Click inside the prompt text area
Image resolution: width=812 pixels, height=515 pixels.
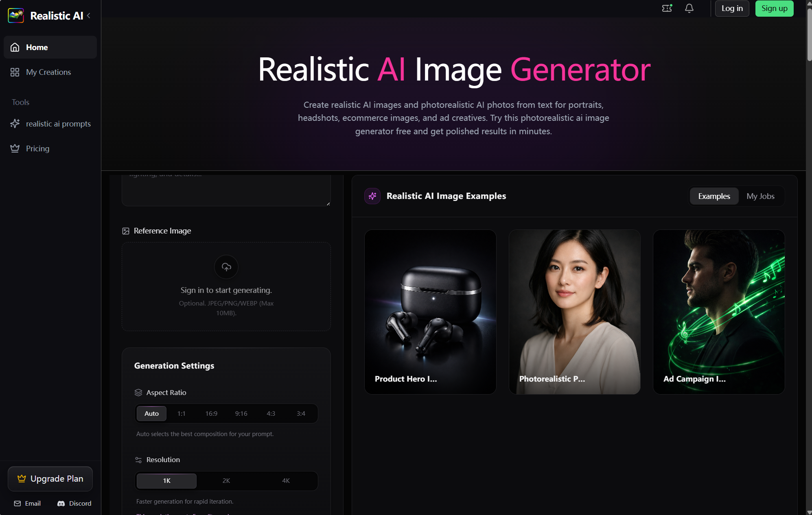pyautogui.click(x=226, y=190)
